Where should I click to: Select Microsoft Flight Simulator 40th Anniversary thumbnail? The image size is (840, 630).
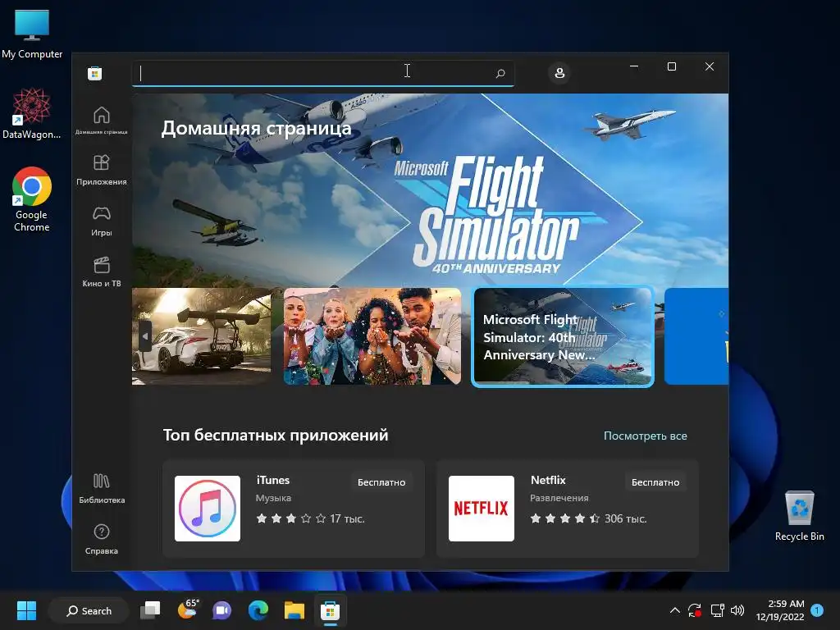(x=563, y=336)
